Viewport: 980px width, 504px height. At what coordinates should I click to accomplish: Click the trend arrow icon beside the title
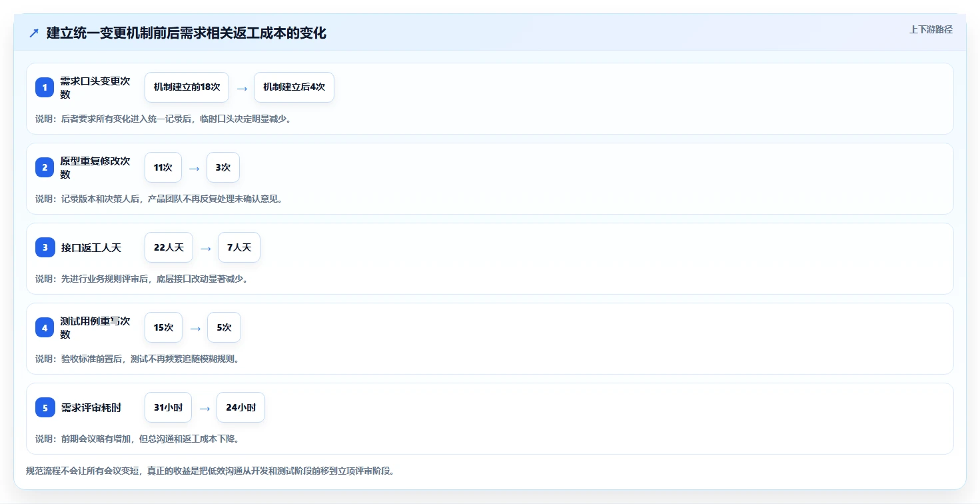click(34, 33)
